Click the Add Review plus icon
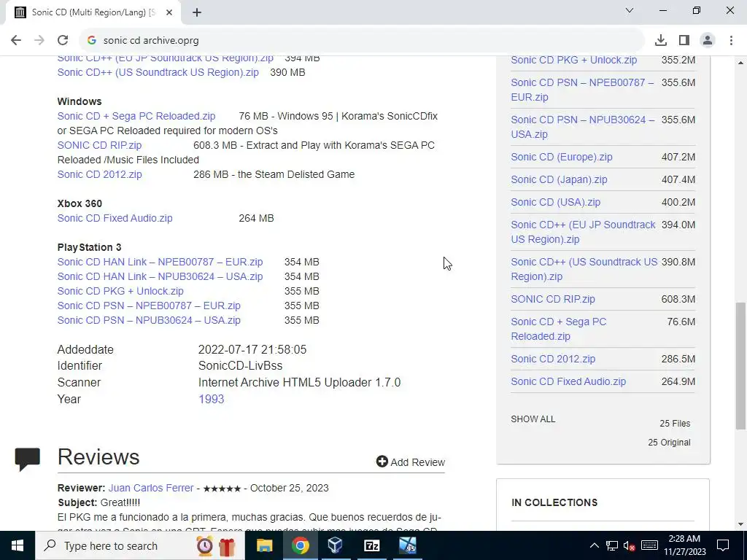Viewport: 747px width, 560px height. click(x=382, y=461)
